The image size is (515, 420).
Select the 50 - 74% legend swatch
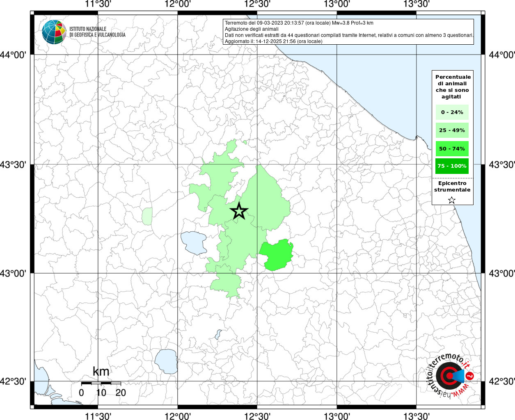click(x=452, y=148)
